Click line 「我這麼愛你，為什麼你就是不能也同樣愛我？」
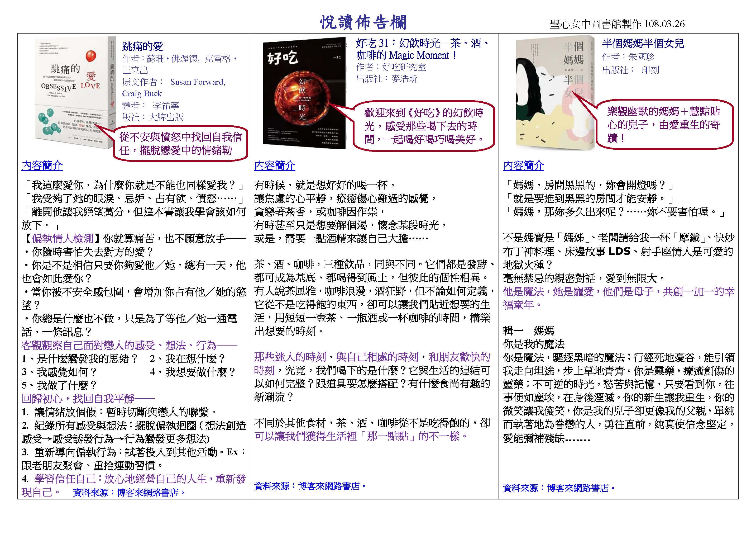This screenshot has height=534, width=756. click(x=133, y=185)
